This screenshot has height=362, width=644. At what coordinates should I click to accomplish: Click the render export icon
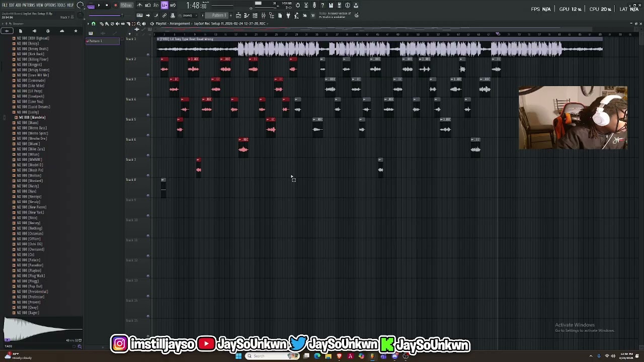pyautogui.click(x=339, y=5)
